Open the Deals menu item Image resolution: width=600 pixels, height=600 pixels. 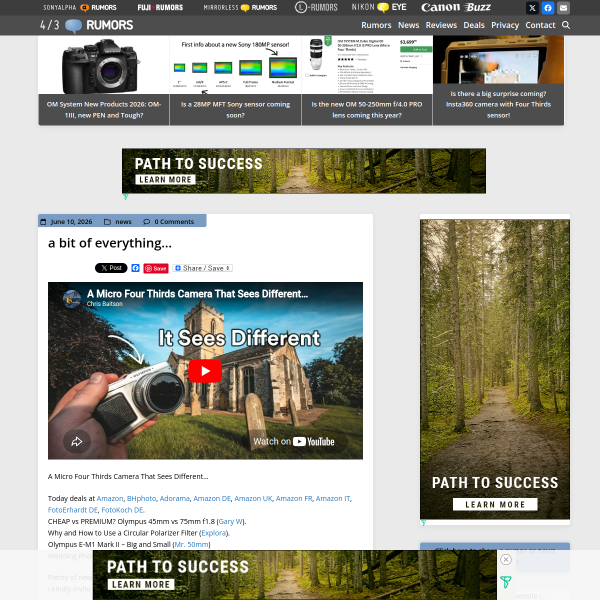coord(474,25)
